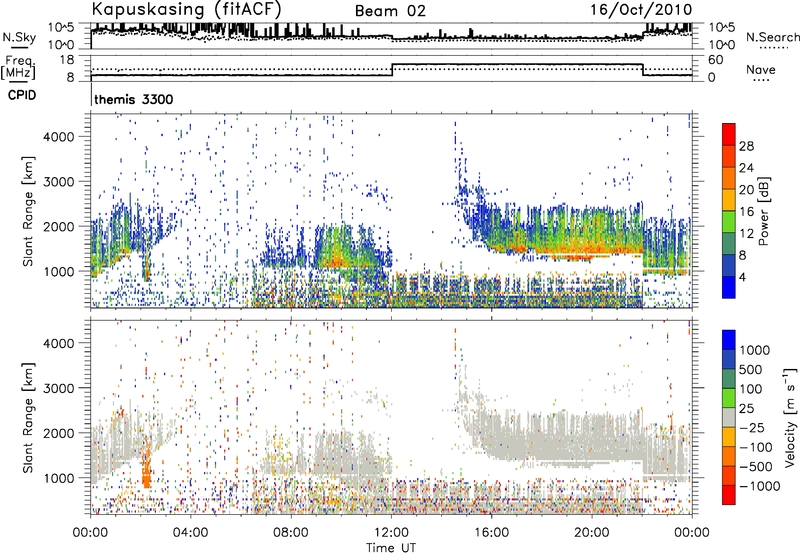Click the '08:00' time axis tick label
This screenshot has width=800, height=554.
click(x=291, y=533)
